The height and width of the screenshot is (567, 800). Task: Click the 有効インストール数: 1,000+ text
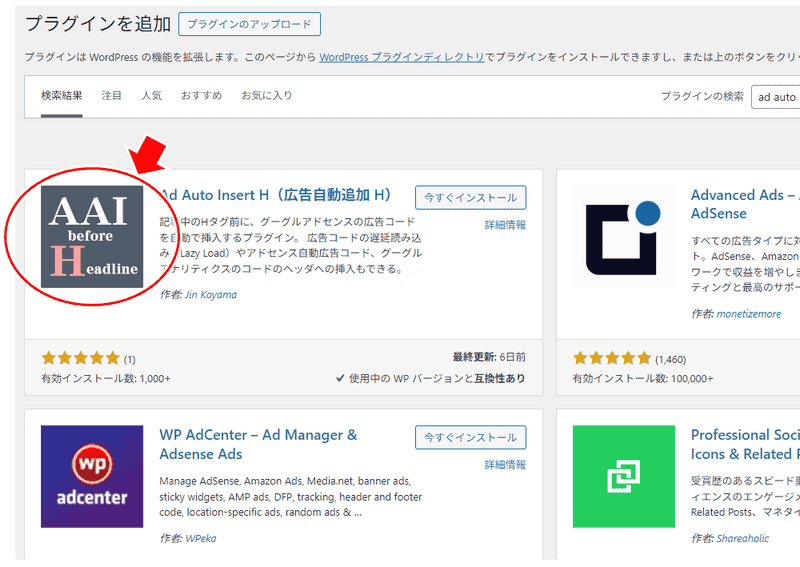point(106,379)
